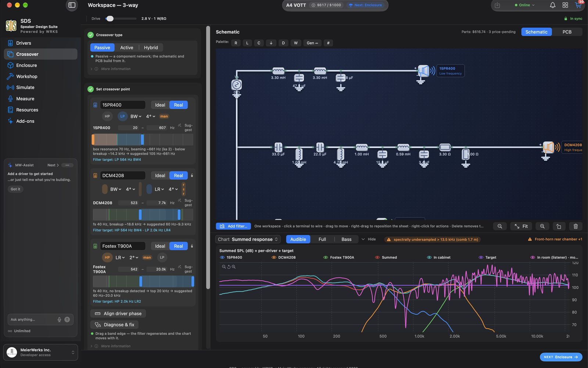Toggle the In cabinet curve visibility
588x368 pixels.
tap(429, 258)
